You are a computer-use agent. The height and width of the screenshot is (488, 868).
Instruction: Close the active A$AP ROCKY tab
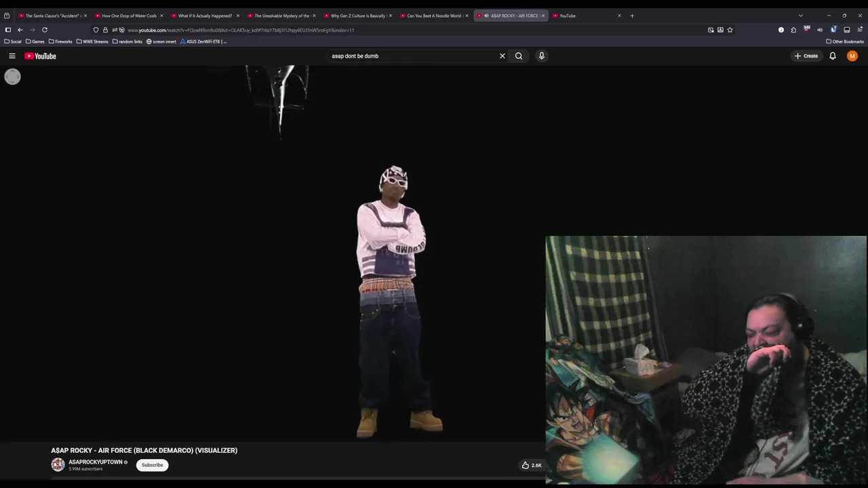pos(542,16)
